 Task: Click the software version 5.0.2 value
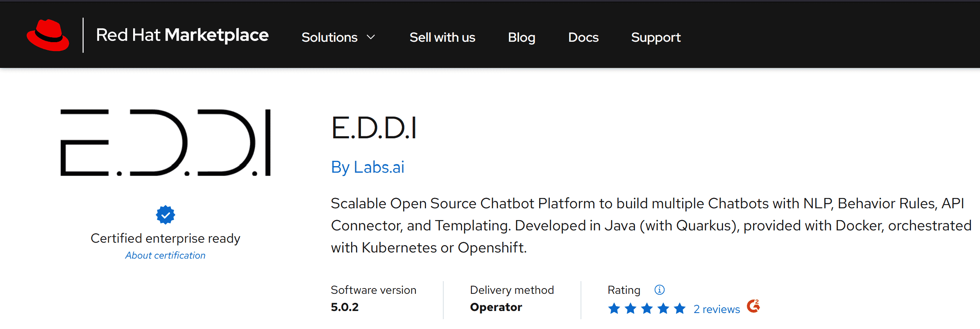pyautogui.click(x=345, y=307)
